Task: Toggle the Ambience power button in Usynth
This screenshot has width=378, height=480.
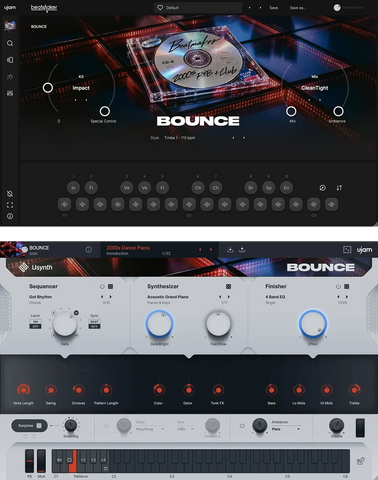Action: point(242,426)
